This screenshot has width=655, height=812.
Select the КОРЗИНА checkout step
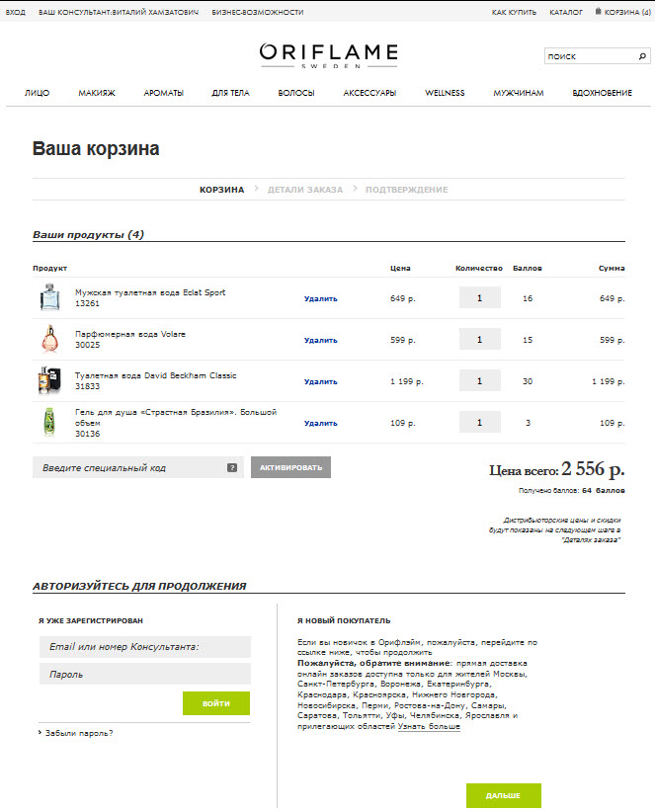point(221,190)
